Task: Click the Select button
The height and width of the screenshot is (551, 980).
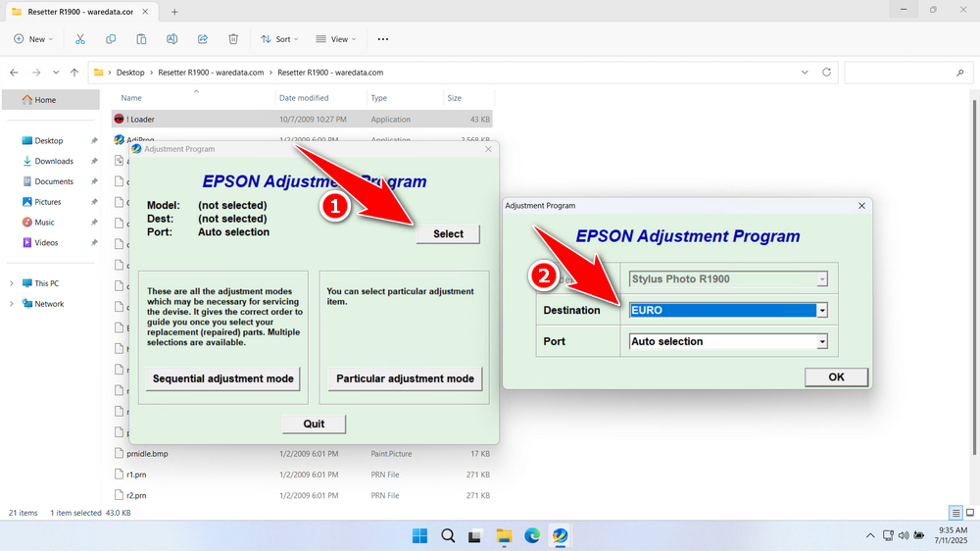Action: (x=448, y=234)
